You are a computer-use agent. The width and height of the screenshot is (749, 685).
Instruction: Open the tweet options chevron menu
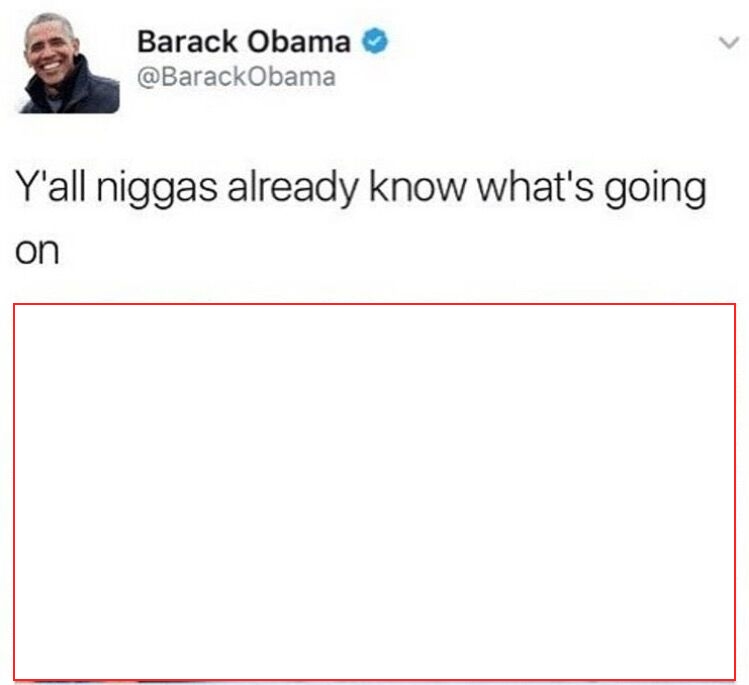coord(729,43)
